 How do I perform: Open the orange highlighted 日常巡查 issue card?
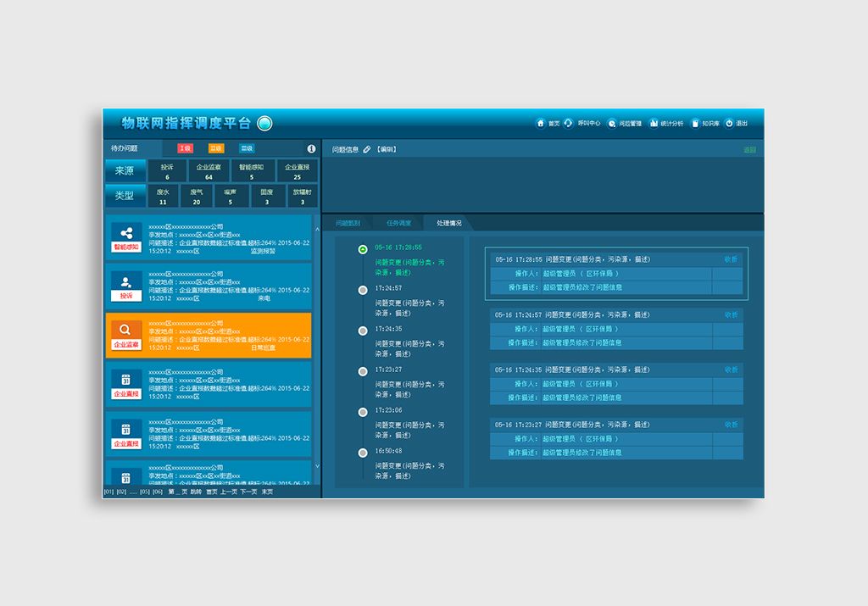[209, 336]
